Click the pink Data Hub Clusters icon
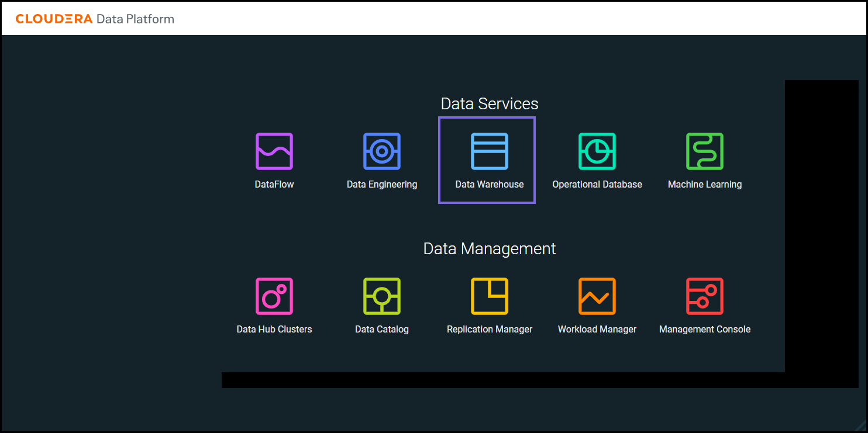 tap(274, 296)
